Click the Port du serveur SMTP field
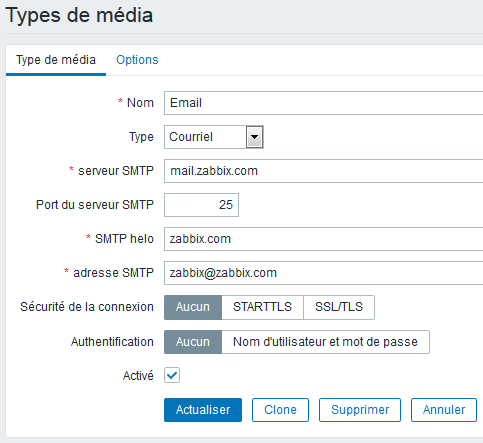The width and height of the screenshot is (483, 443). 201,205
